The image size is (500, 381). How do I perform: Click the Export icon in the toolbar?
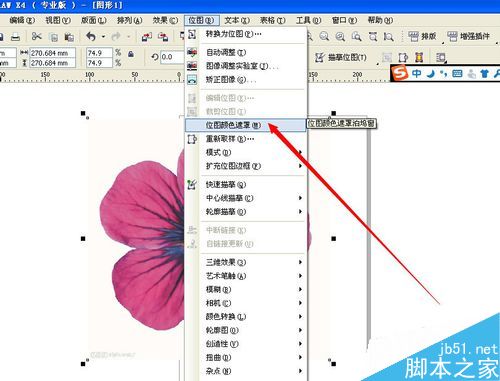163,37
